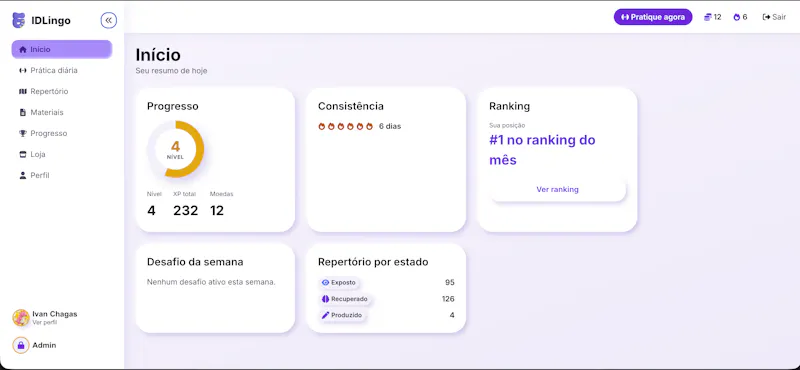The image size is (800, 370).
Task: Click the person icon beside Perfil
Action: click(x=22, y=175)
